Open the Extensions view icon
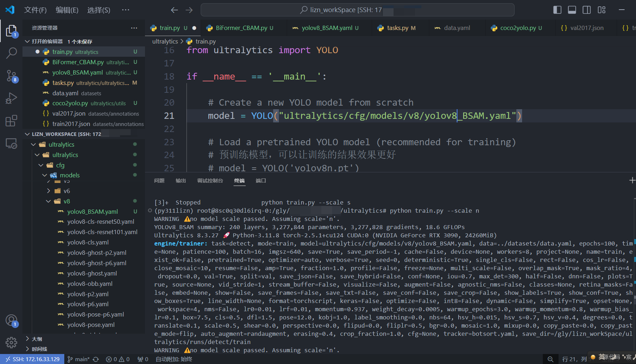The height and width of the screenshot is (364, 636). 11,121
